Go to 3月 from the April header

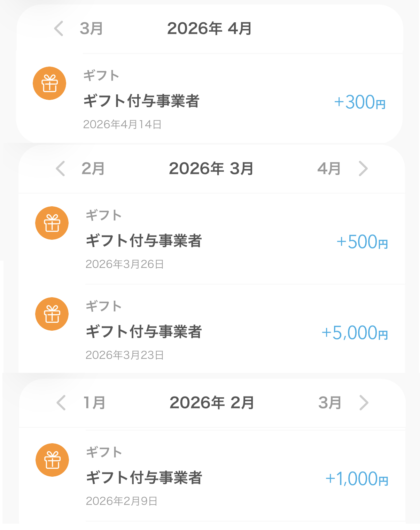pyautogui.click(x=91, y=28)
